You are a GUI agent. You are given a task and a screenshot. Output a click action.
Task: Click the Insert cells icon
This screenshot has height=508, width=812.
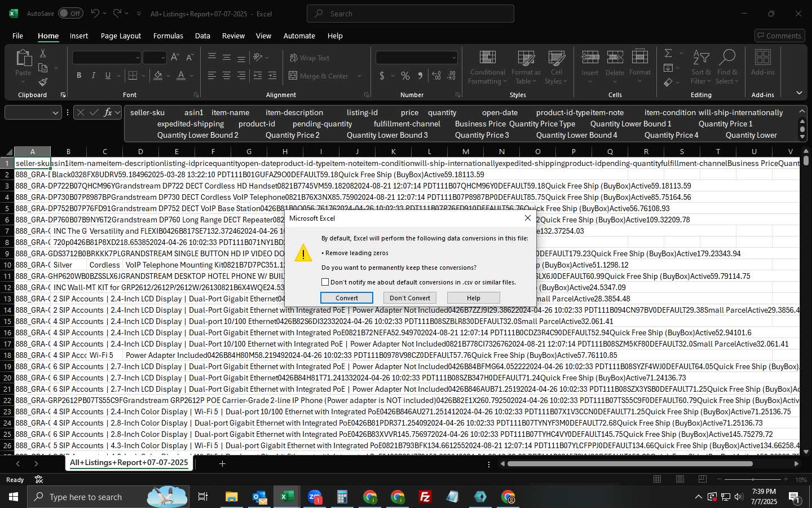590,57
